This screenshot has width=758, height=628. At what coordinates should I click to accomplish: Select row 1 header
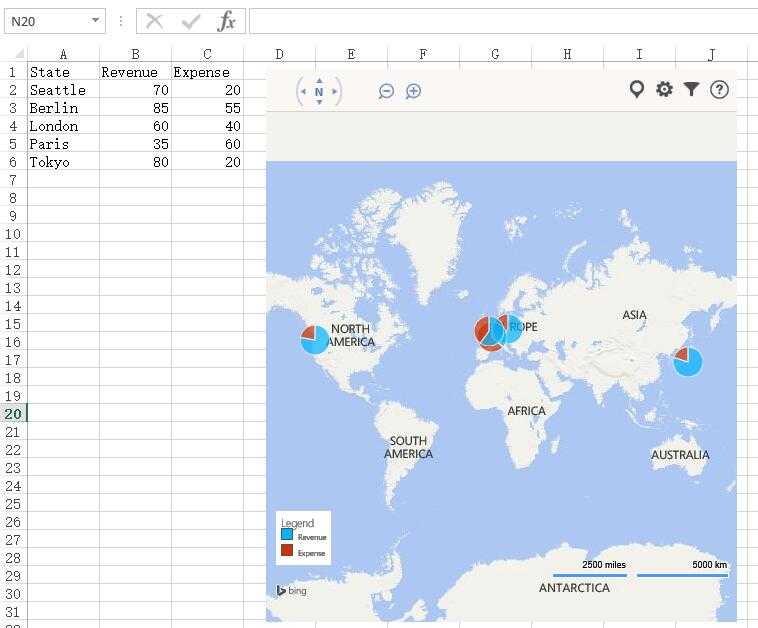[13, 72]
